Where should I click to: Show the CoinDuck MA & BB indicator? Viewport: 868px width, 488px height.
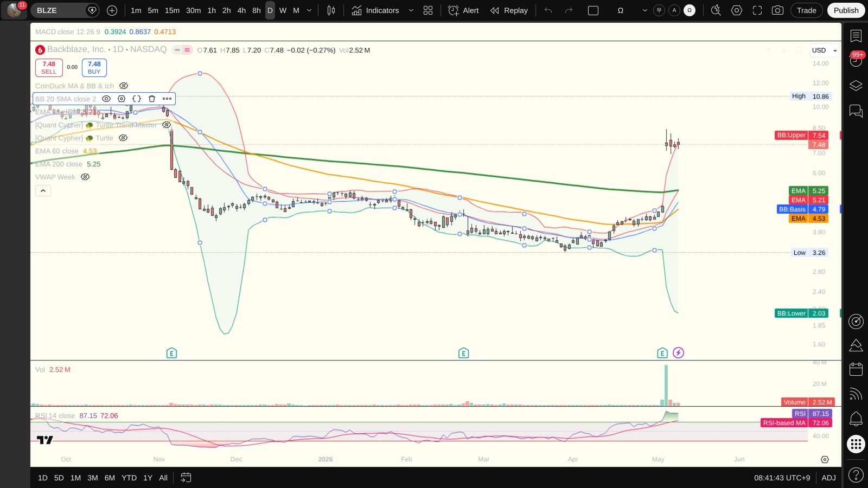pos(124,86)
